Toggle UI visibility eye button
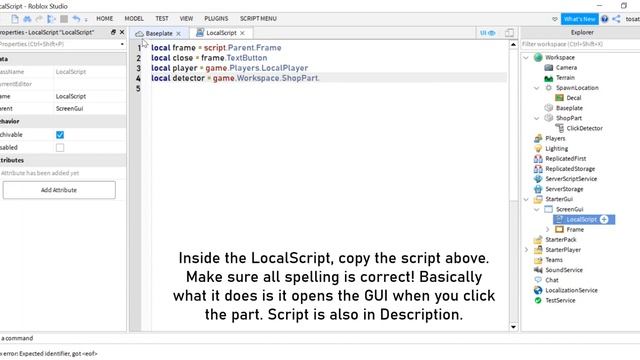The width and height of the screenshot is (640, 360). [x=487, y=33]
